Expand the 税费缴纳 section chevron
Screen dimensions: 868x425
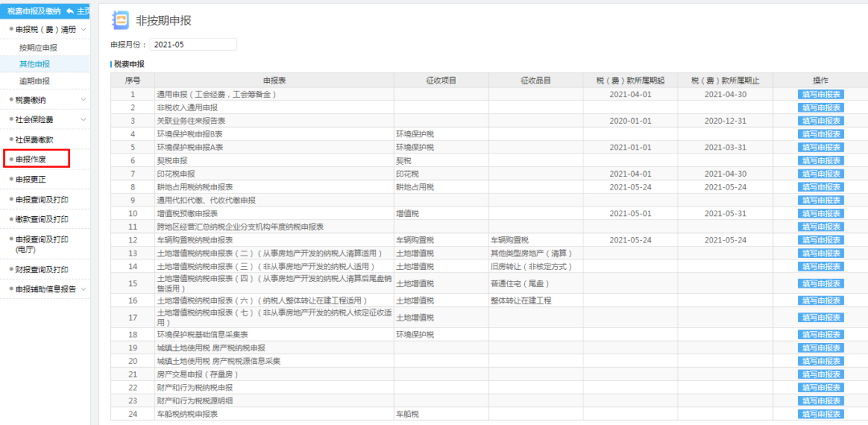pos(84,100)
